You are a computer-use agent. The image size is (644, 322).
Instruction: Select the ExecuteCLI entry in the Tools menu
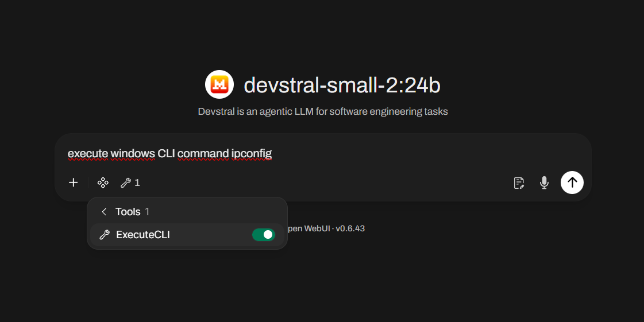click(143, 235)
